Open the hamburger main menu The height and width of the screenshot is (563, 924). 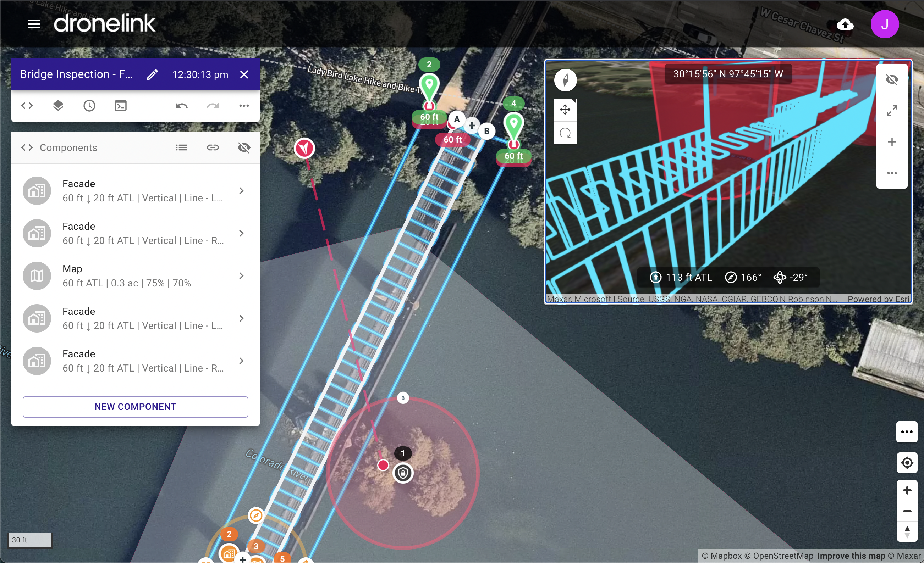coord(34,24)
